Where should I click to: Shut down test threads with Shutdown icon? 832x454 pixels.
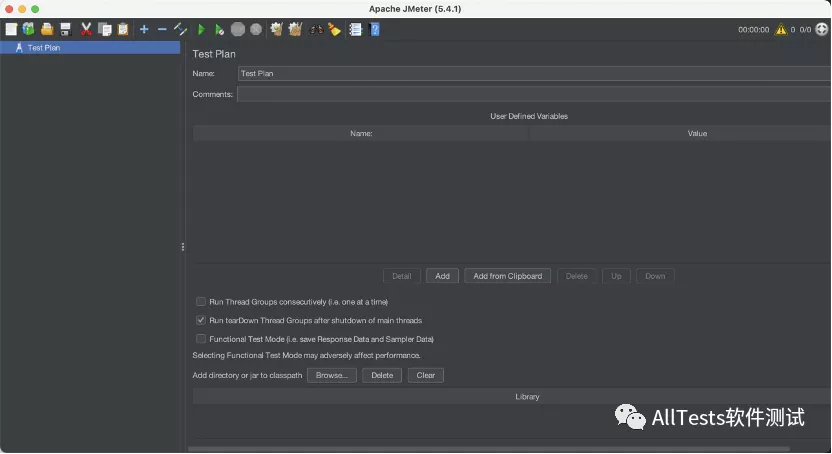(256, 29)
